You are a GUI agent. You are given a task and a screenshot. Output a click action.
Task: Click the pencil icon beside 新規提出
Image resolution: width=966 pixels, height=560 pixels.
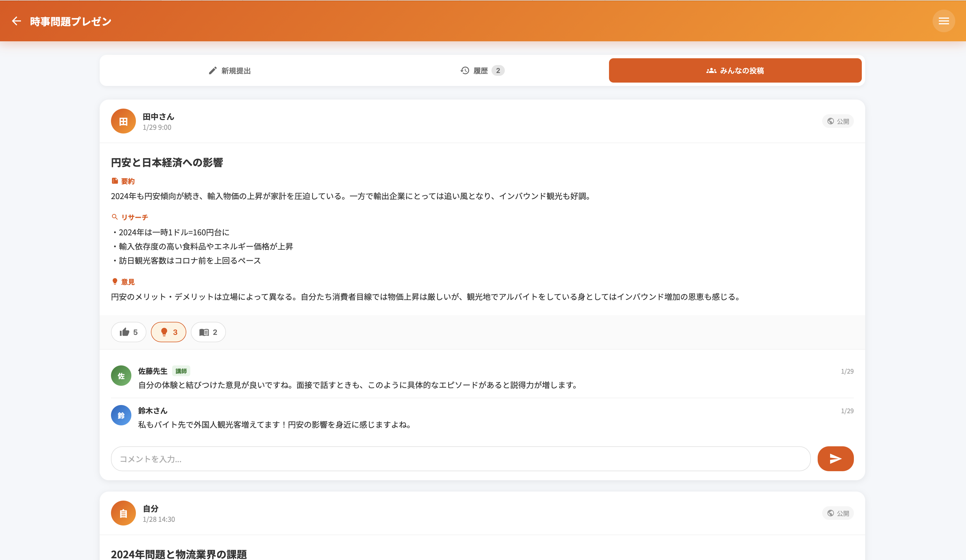(x=213, y=70)
